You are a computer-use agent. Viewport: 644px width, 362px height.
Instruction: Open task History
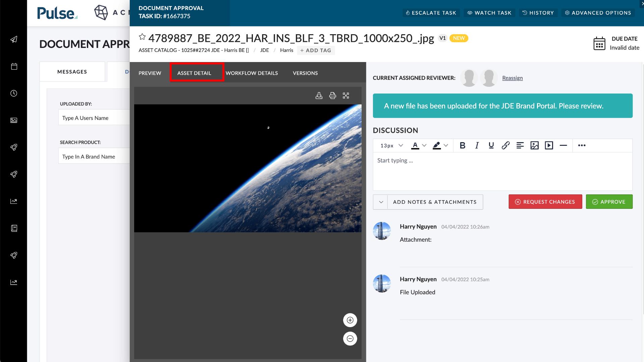(538, 13)
